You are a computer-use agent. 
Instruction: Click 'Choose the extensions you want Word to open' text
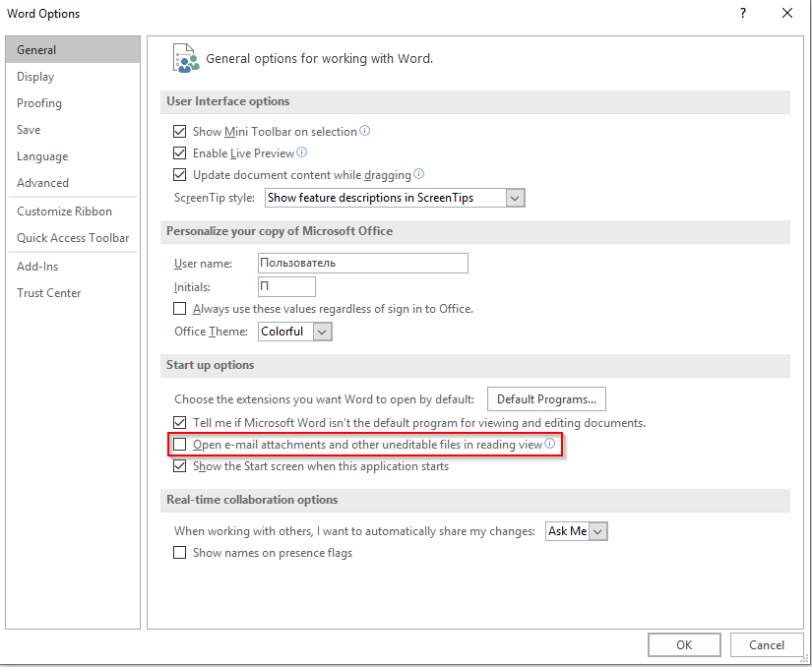tap(324, 399)
